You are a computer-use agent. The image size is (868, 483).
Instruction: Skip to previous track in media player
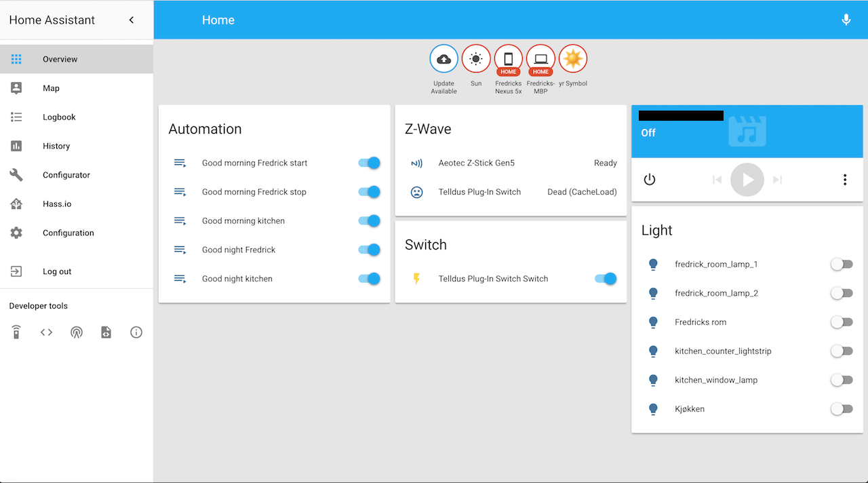click(x=717, y=180)
